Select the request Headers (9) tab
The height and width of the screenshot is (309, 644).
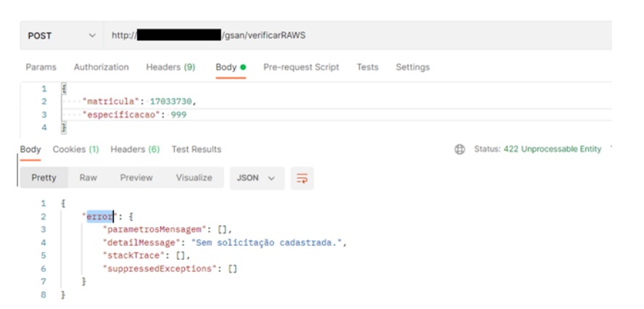(170, 67)
